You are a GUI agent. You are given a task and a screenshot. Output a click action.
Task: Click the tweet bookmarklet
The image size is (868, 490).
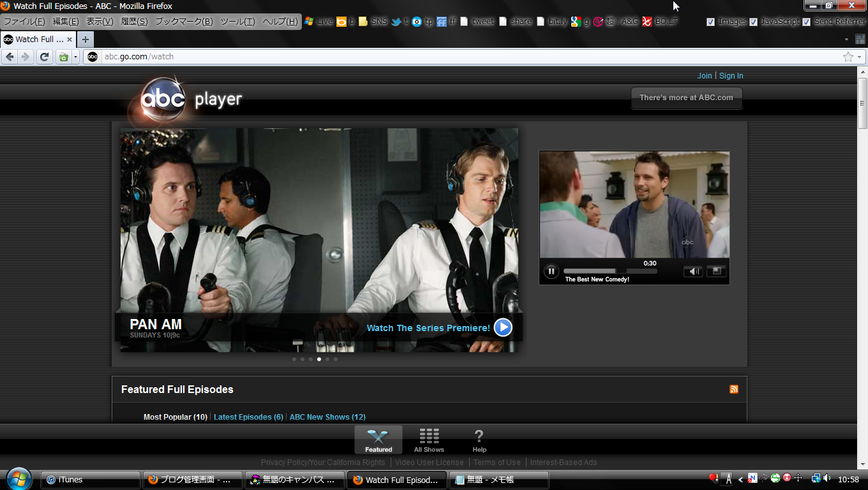tap(477, 22)
